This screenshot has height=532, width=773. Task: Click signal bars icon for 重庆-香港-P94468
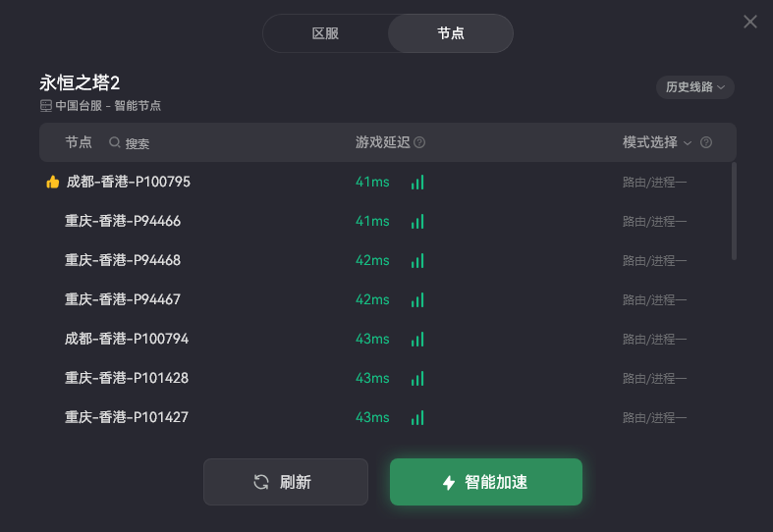[x=417, y=260]
